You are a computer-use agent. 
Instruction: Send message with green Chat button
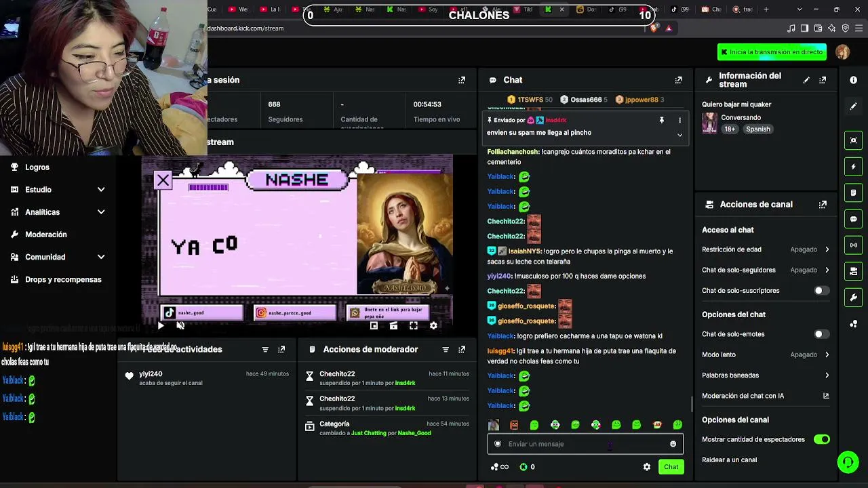pyautogui.click(x=671, y=467)
